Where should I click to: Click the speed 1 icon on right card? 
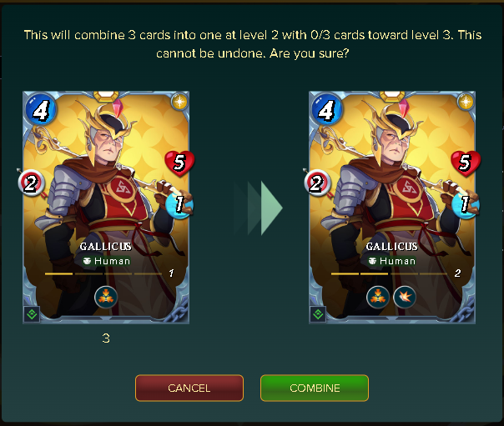pyautogui.click(x=465, y=204)
